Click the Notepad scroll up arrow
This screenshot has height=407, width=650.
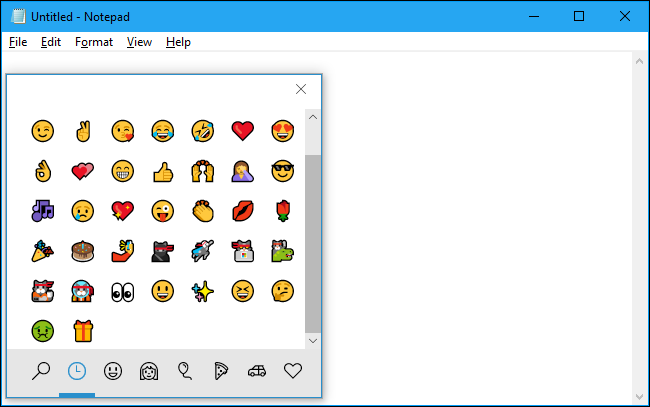[639, 61]
